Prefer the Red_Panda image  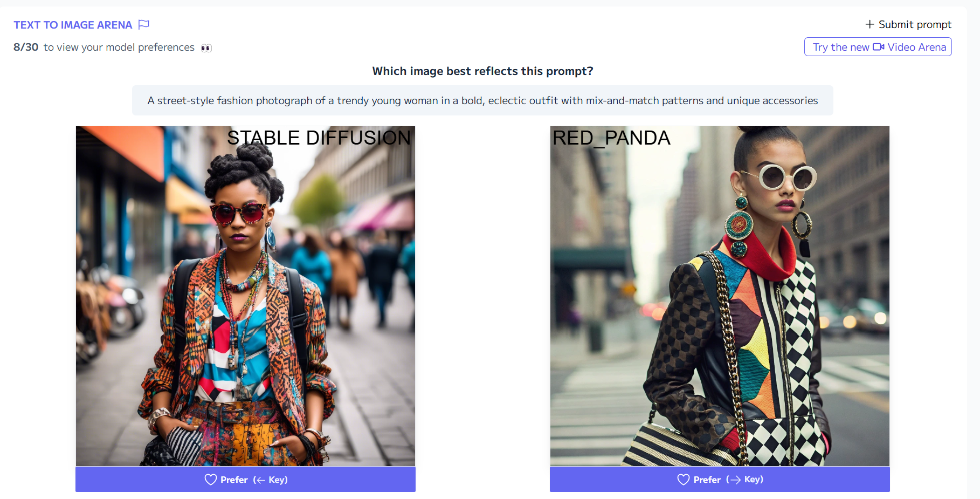click(x=720, y=480)
